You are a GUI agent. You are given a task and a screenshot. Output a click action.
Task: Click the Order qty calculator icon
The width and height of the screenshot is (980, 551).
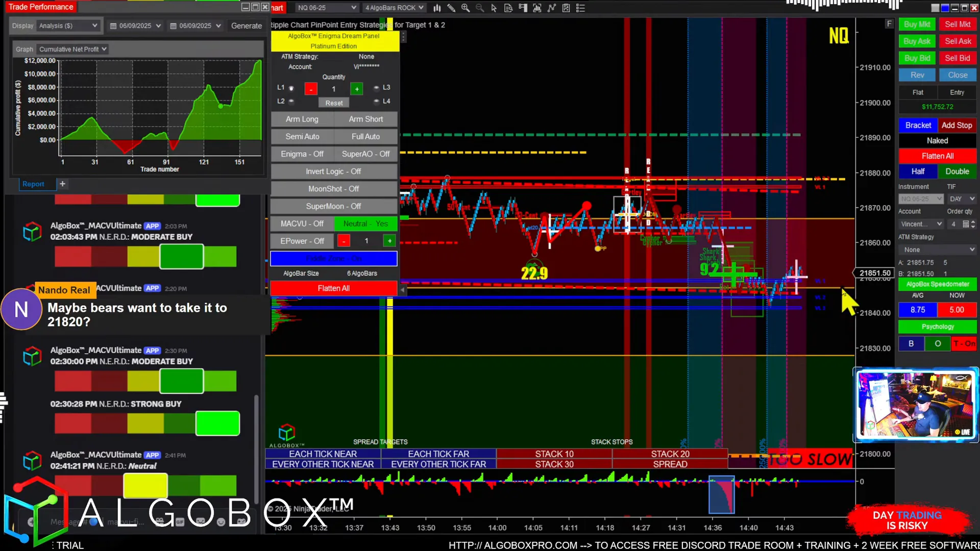tap(966, 224)
